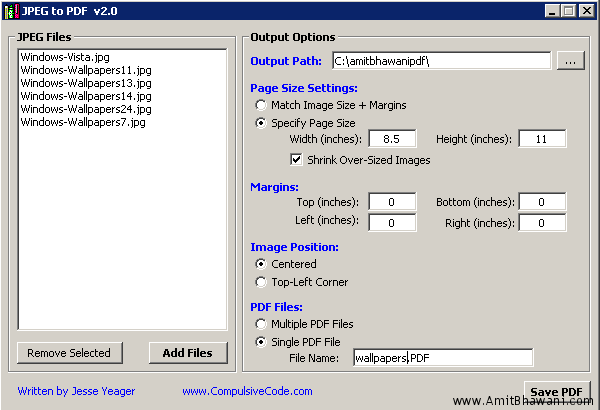Screen dimensions: 600x410
Task: Click the Output Path text field
Action: tap(441, 61)
